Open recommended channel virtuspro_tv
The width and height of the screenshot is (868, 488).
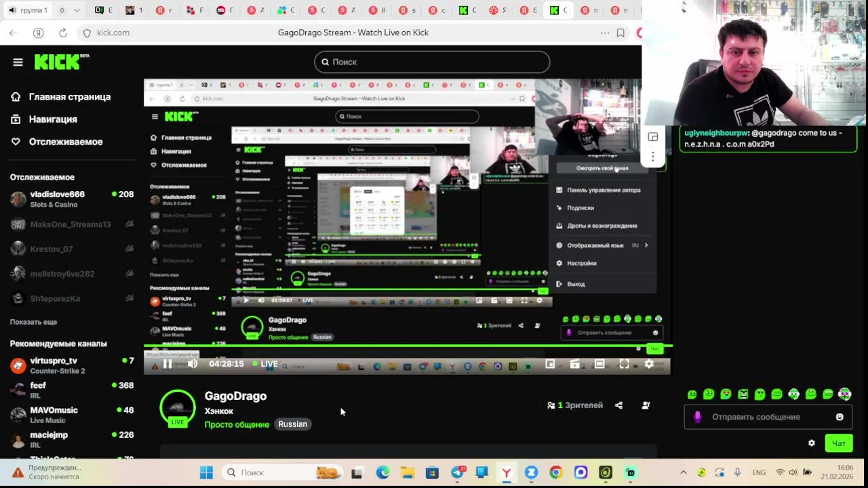(71, 365)
